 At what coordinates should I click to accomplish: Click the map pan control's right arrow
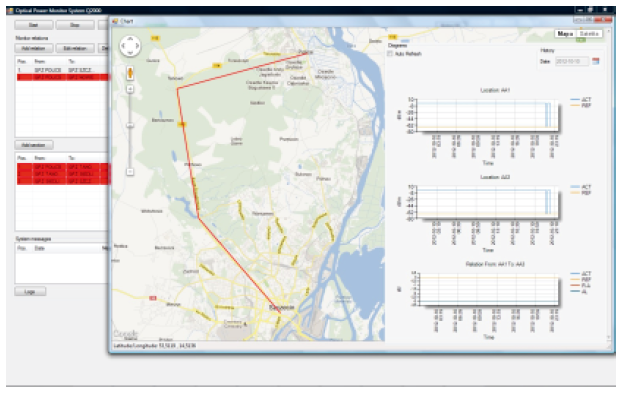click(137, 46)
